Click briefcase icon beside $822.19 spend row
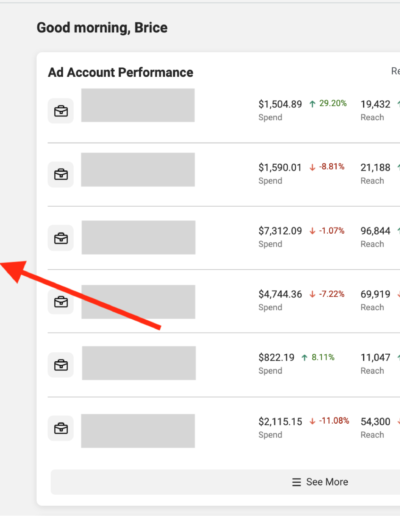Screen dimensions: 400x516 point(61,365)
